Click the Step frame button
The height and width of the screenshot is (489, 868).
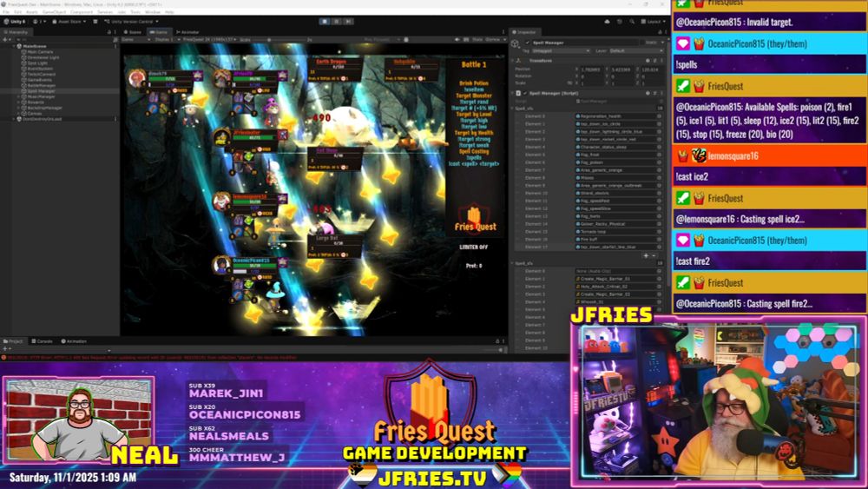tap(348, 21)
